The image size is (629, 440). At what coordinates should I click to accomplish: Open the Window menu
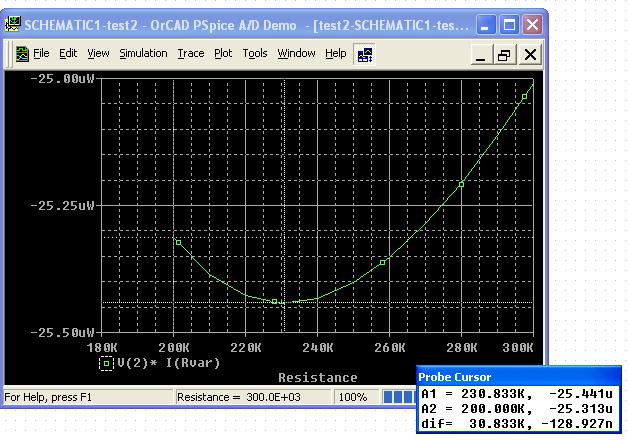click(x=296, y=53)
